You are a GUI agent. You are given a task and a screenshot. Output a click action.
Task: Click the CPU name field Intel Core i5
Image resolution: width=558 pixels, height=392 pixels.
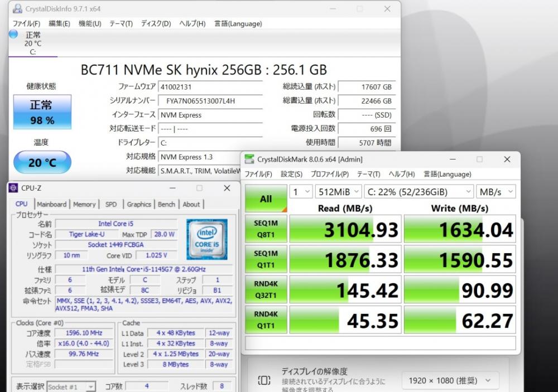pyautogui.click(x=116, y=224)
